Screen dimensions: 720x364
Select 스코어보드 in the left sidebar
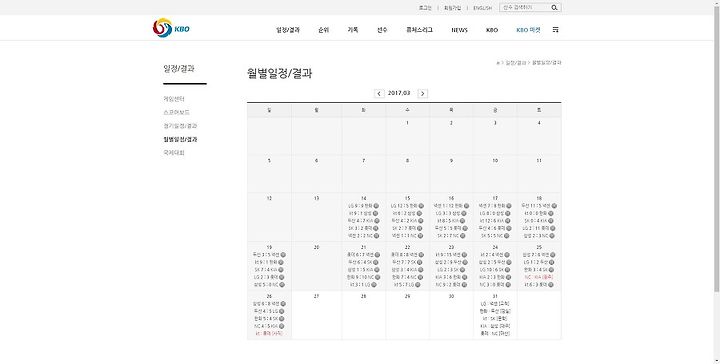[176, 112]
